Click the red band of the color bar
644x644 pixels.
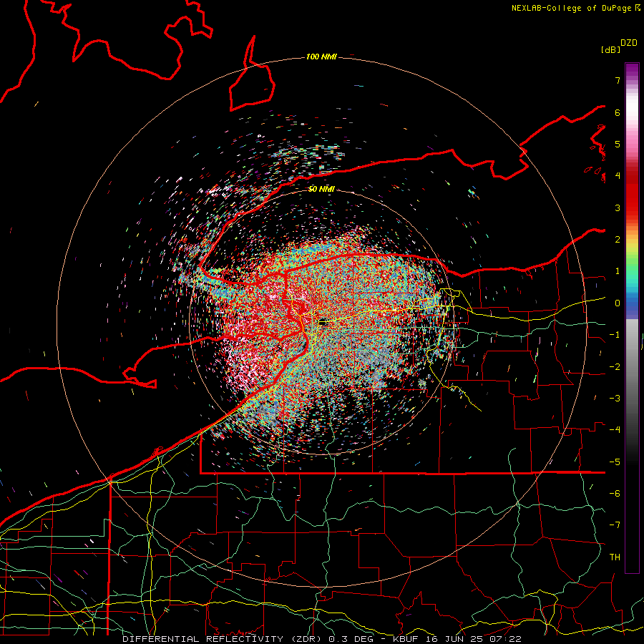point(632,199)
